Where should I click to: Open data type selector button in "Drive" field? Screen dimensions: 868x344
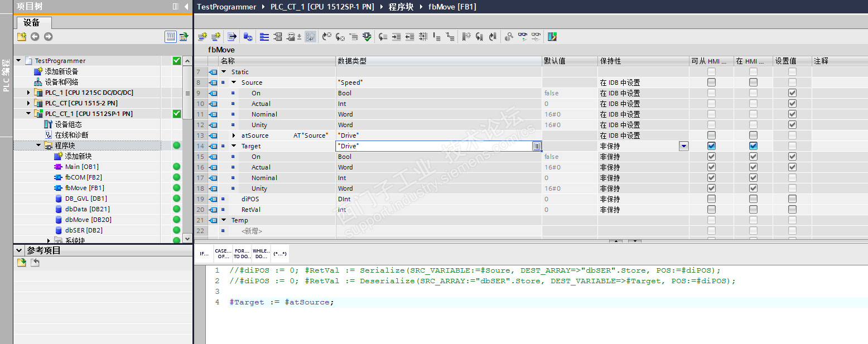pyautogui.click(x=536, y=146)
